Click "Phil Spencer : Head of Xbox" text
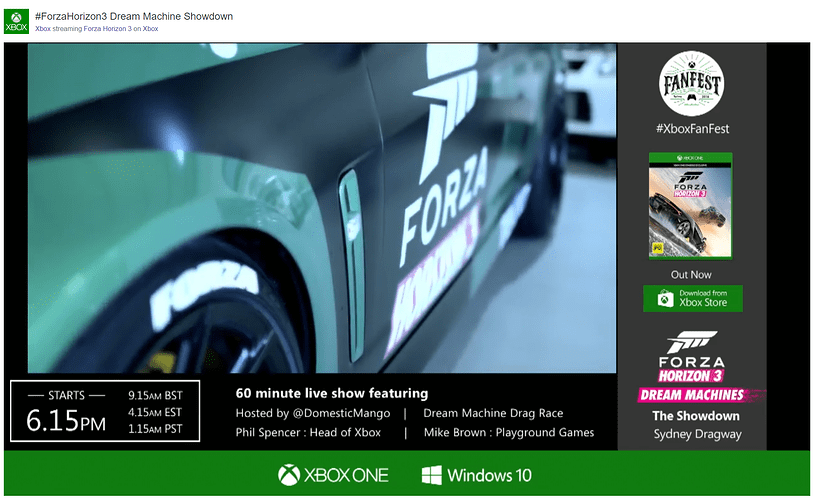 (308, 432)
